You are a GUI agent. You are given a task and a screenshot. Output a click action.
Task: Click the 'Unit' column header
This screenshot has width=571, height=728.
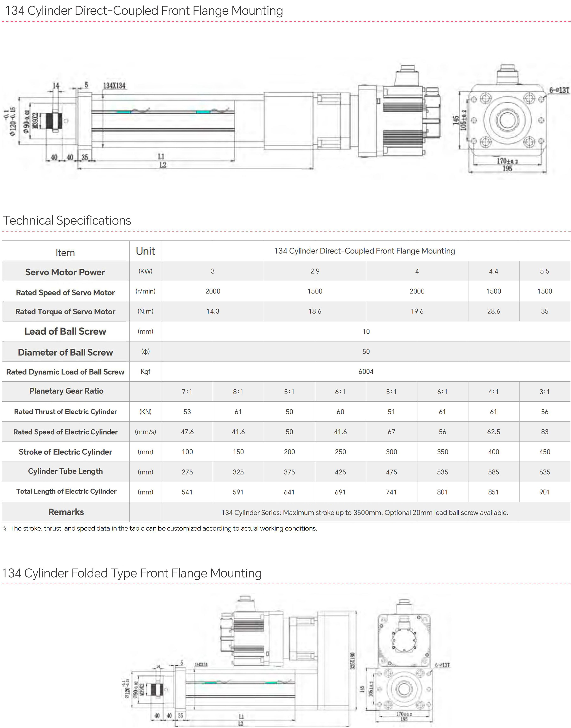pyautogui.click(x=145, y=251)
